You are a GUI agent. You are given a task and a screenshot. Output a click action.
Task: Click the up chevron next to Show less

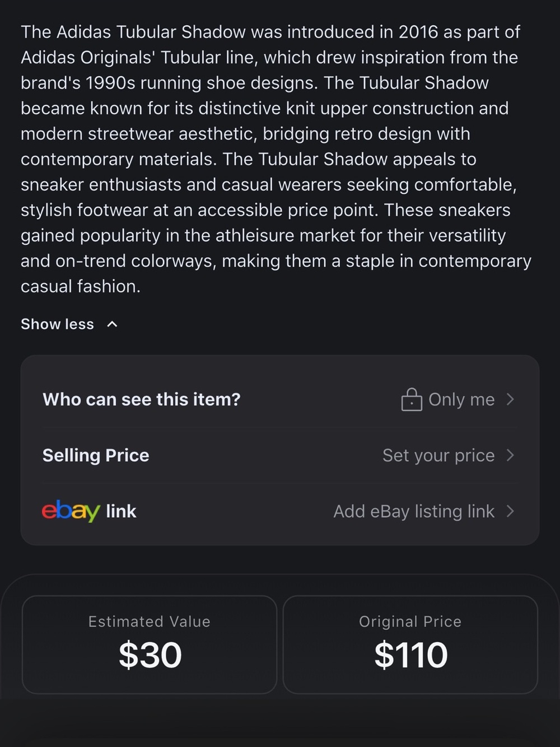click(x=112, y=324)
